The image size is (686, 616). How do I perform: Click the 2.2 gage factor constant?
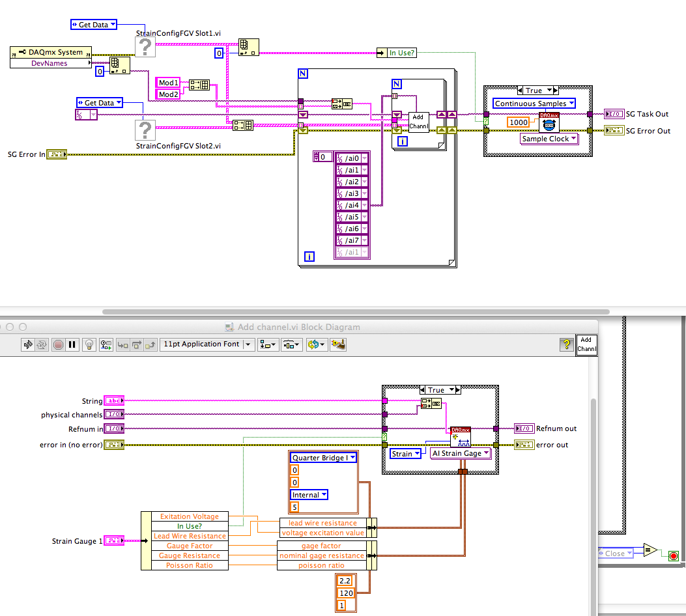[x=345, y=581]
